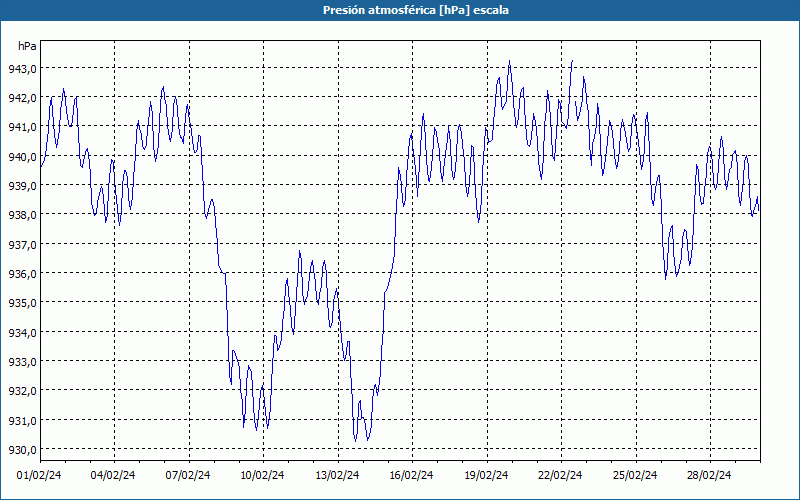Image resolution: width=800 pixels, height=500 pixels.
Task: Select the 22/02/24 date label
Action: pyautogui.click(x=560, y=475)
